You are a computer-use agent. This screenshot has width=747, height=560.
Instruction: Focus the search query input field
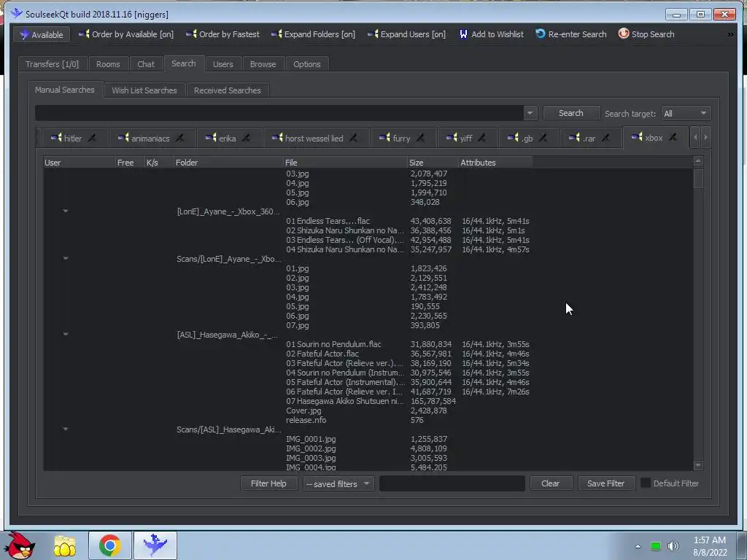click(279, 113)
